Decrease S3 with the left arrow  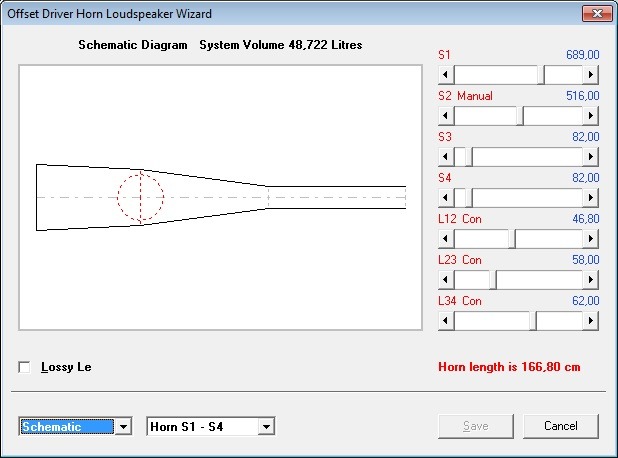pyautogui.click(x=446, y=156)
